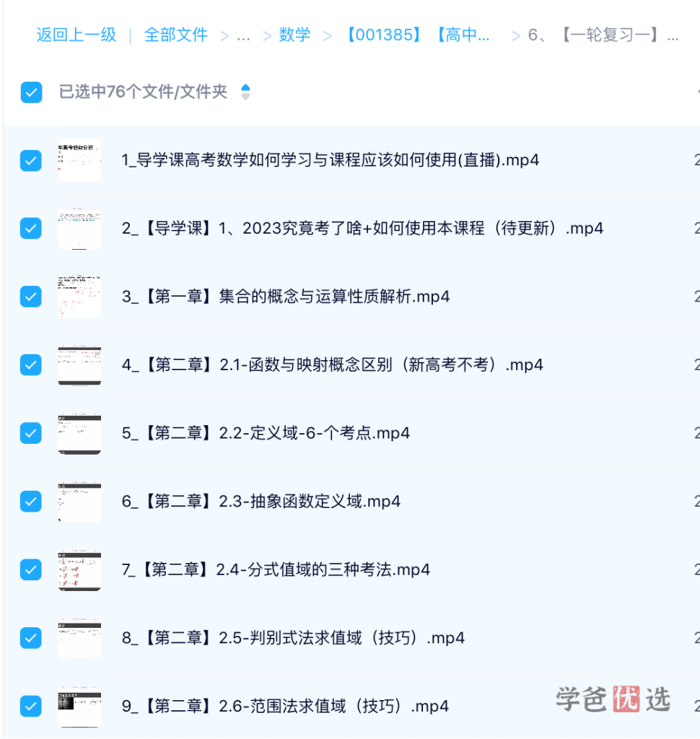The image size is (700, 739).
Task: Uncheck the 3_【第一章】 file checkbox
Action: (31, 297)
